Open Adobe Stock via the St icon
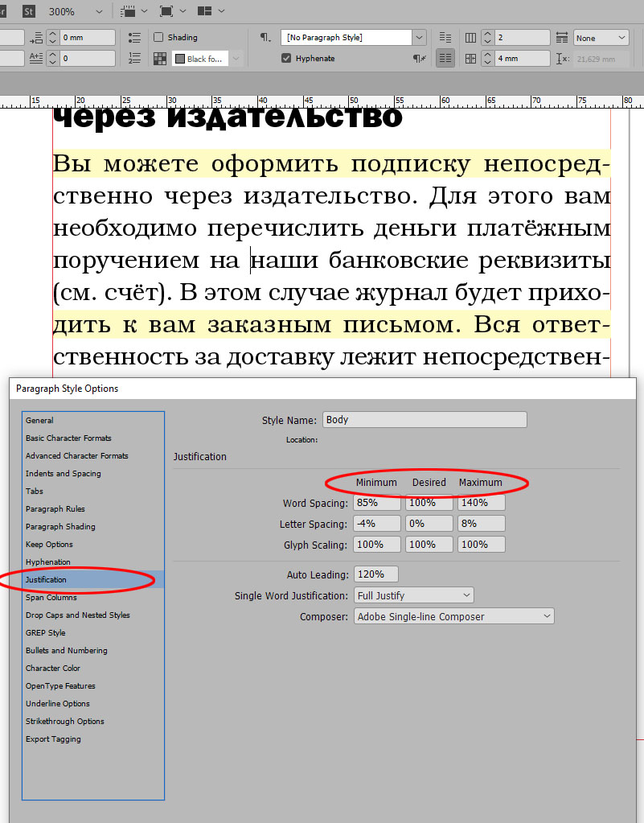 click(x=29, y=11)
